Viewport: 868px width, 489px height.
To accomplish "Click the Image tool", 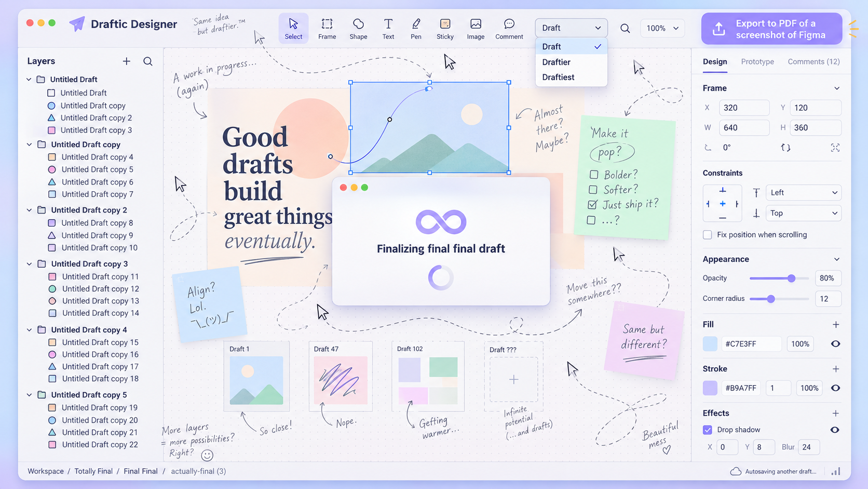I will tap(476, 29).
